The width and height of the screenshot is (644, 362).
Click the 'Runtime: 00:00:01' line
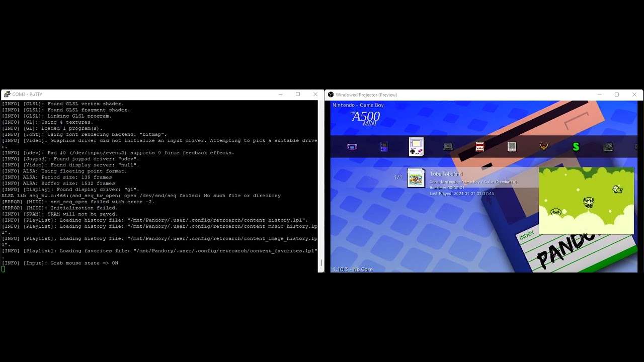pos(447,188)
